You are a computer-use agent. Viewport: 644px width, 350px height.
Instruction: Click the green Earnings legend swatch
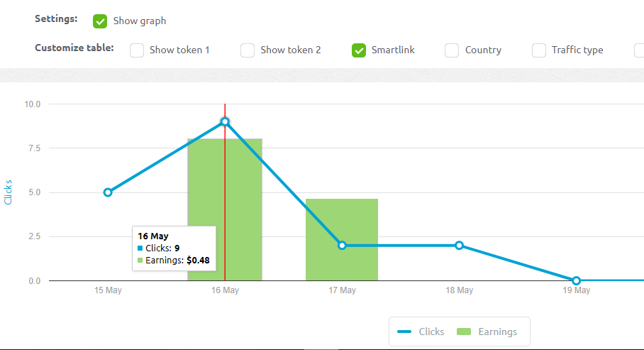tap(465, 332)
